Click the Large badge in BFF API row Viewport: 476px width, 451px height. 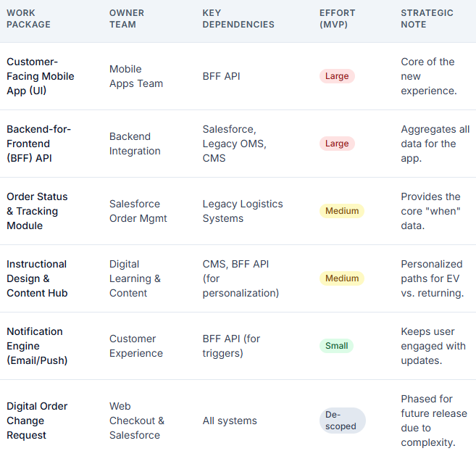click(x=337, y=144)
